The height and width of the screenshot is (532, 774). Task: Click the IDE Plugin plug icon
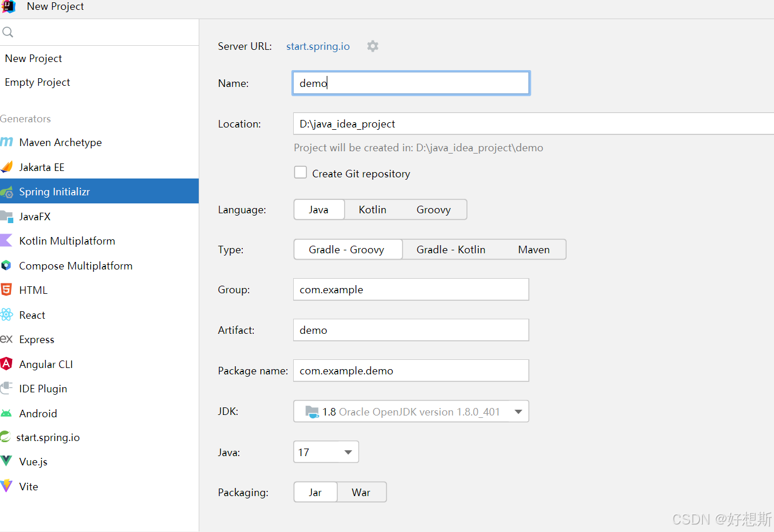7,388
